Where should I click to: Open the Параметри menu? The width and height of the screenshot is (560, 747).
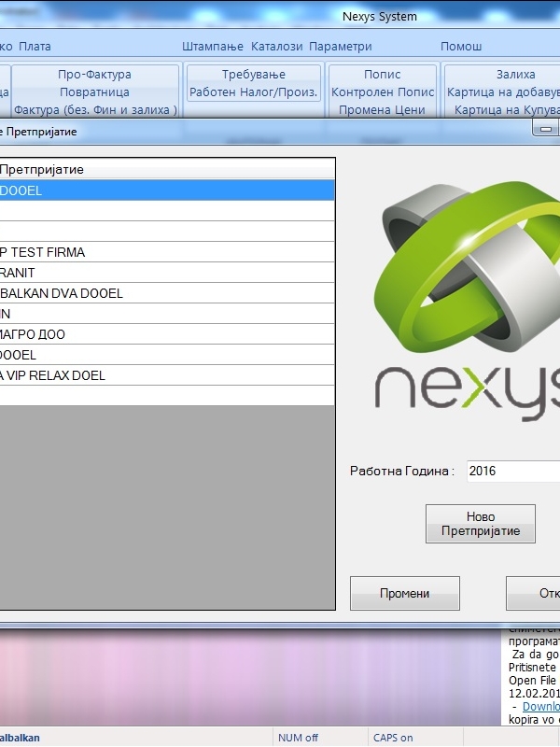tap(341, 46)
